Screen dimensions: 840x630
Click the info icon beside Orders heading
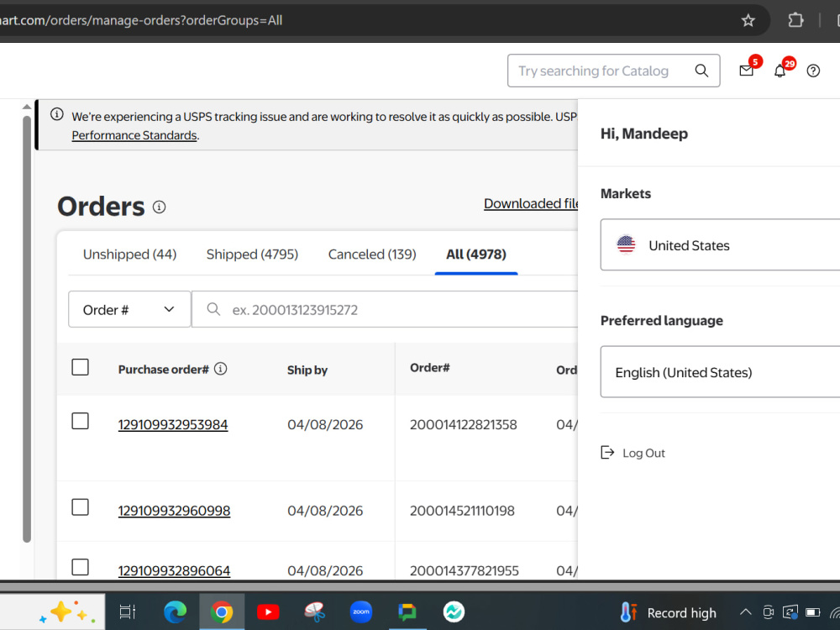pyautogui.click(x=159, y=207)
